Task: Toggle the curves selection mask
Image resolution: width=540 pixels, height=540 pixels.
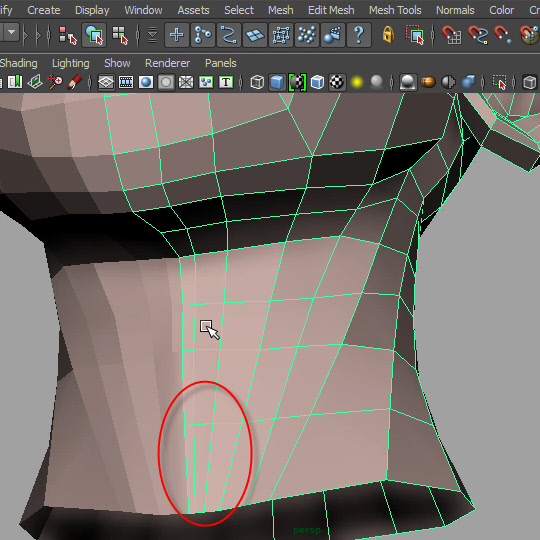Action: (x=229, y=35)
